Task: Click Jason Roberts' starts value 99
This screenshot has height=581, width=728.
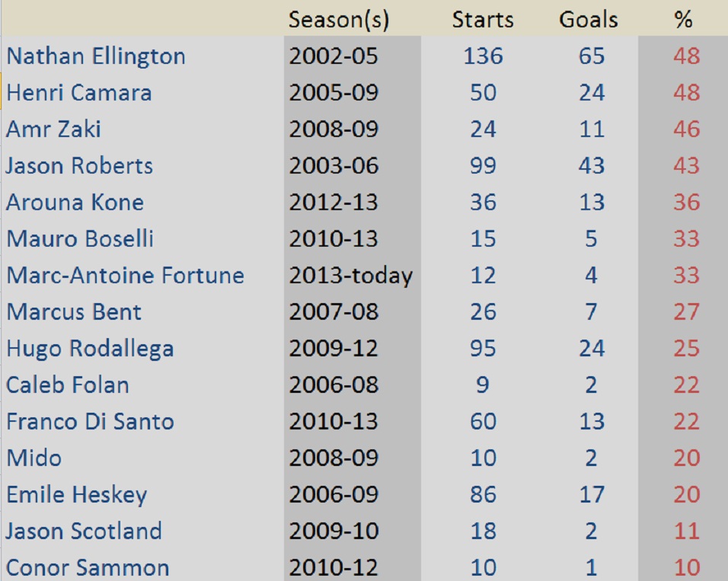Action: pyautogui.click(x=483, y=165)
